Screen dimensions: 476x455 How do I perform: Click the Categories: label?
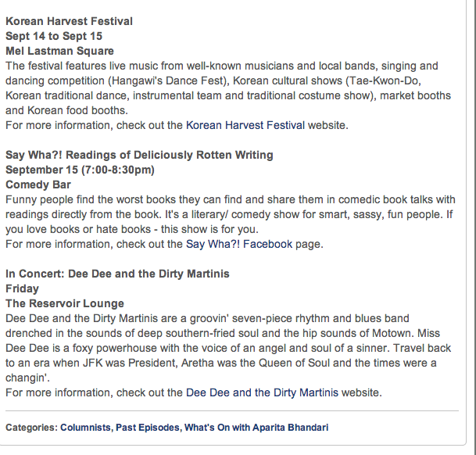pos(31,428)
